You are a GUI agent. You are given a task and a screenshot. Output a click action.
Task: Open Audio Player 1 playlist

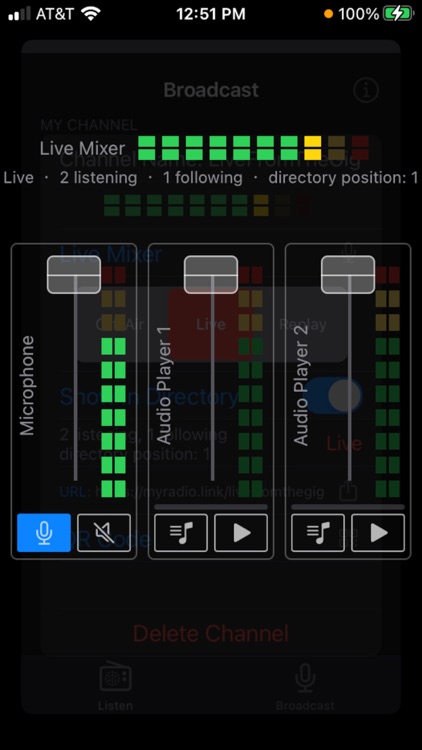(181, 533)
